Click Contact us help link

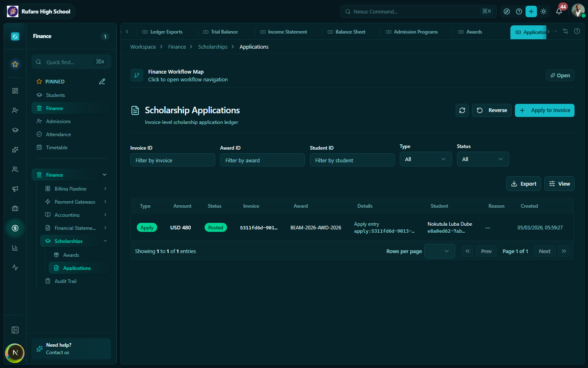coord(58,352)
